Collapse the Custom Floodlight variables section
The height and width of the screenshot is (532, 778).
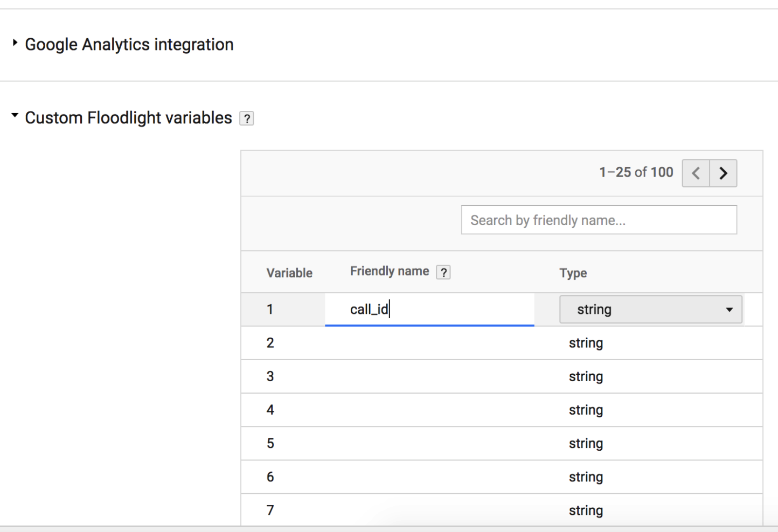(x=15, y=116)
